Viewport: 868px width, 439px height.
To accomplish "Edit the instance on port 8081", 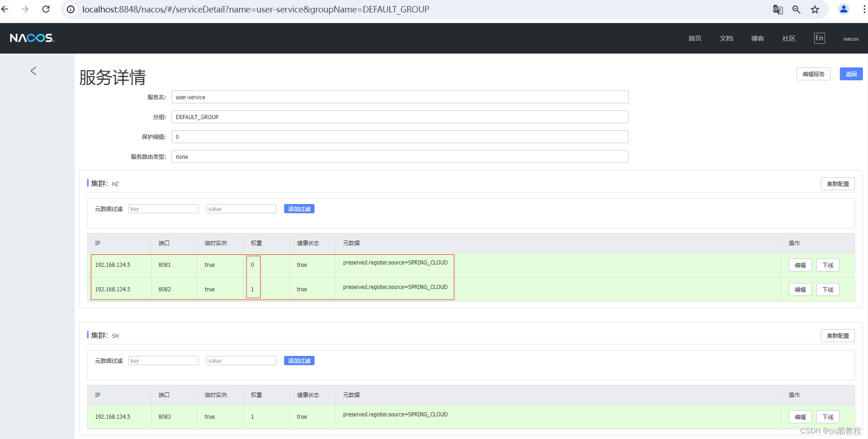I will click(x=800, y=265).
